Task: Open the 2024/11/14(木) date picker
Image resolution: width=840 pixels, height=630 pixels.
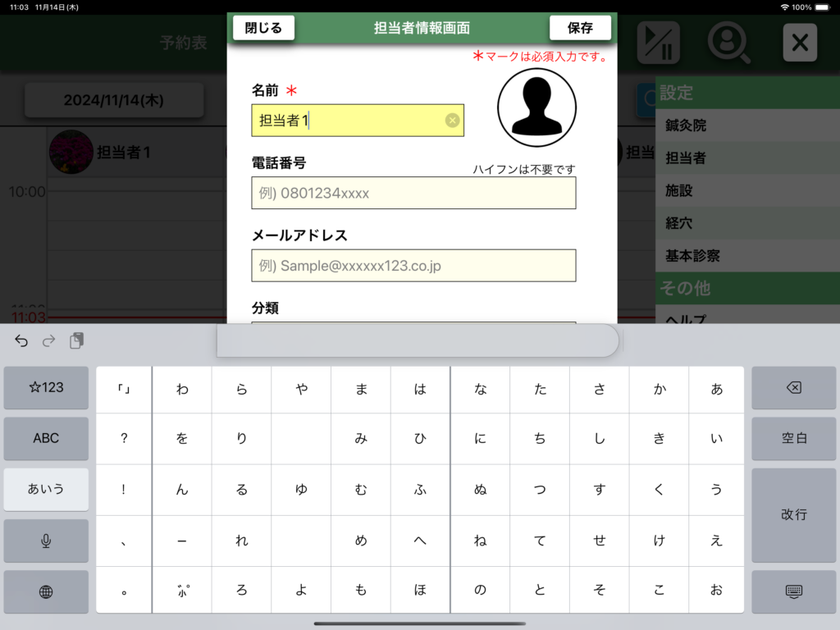Action: (x=114, y=100)
